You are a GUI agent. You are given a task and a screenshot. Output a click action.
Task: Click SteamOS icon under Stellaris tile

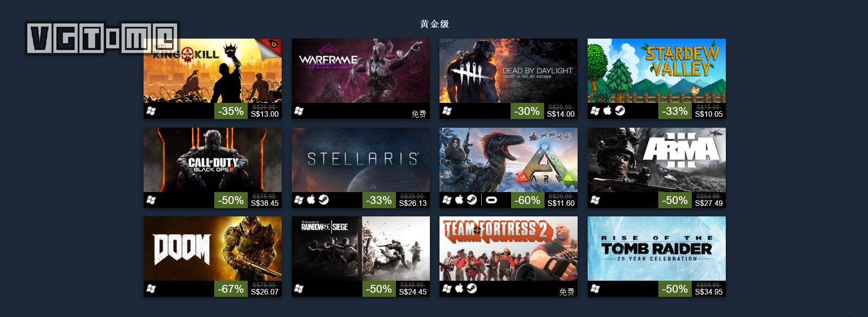(x=323, y=200)
